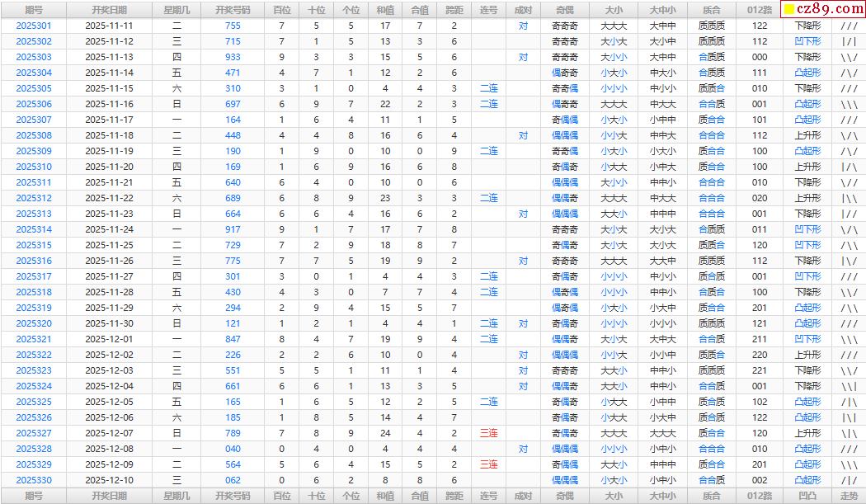Viewport: 866px width, 504px height.
Task: Click 二连 in row 2025321
Action: tap(489, 339)
